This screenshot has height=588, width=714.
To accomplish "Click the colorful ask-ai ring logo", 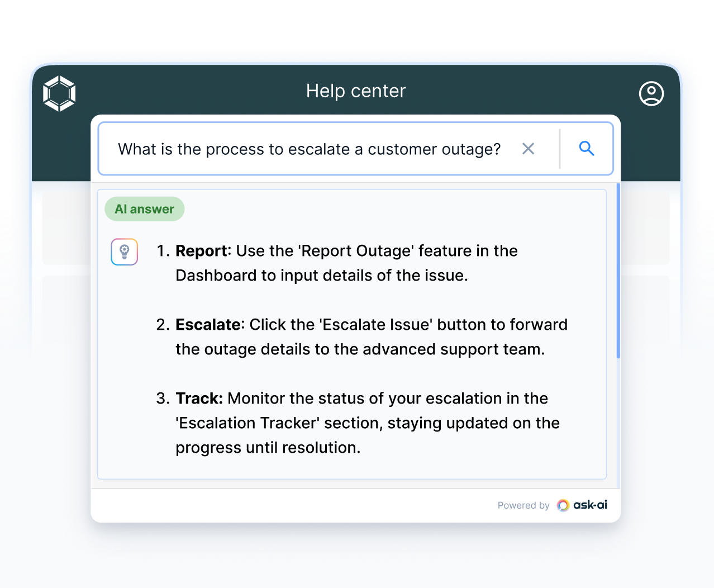I will [x=562, y=505].
